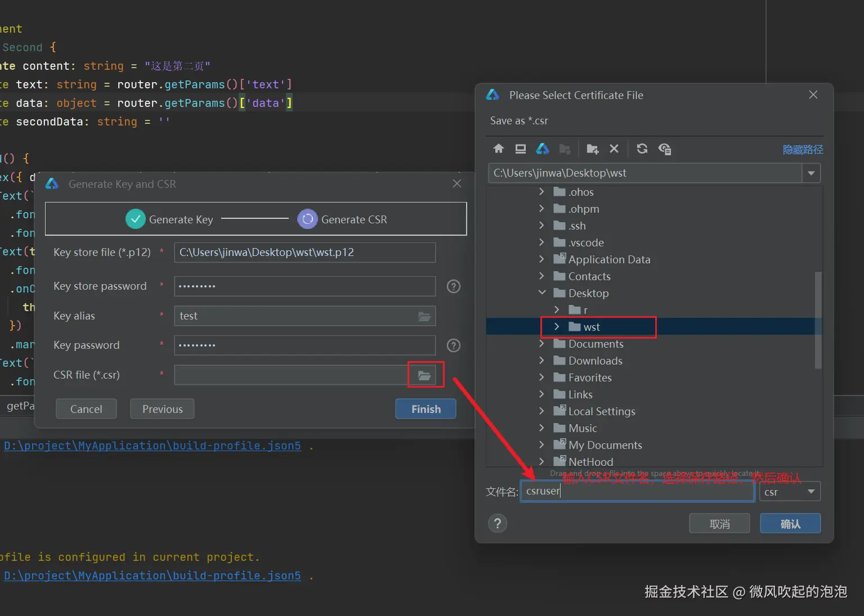Click the Key store file path field
This screenshot has width=864, height=616.
[x=305, y=253]
